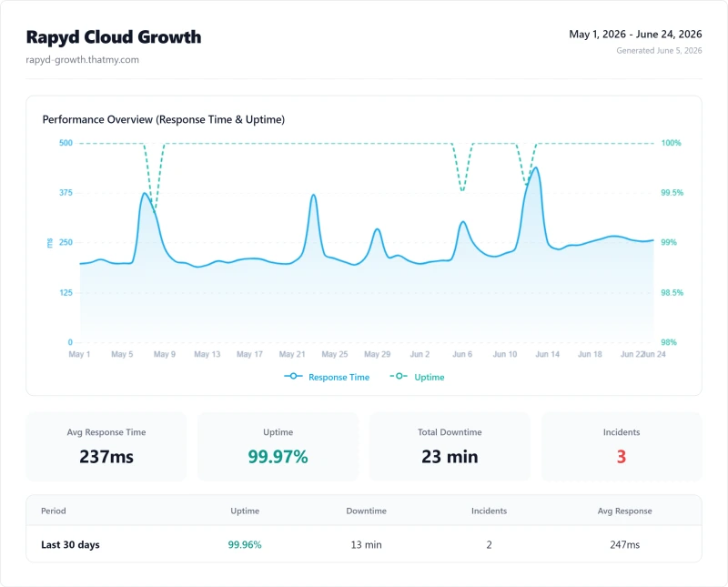Image resolution: width=728 pixels, height=587 pixels.
Task: Click the 500 ms y-axis label
Action: click(x=66, y=143)
